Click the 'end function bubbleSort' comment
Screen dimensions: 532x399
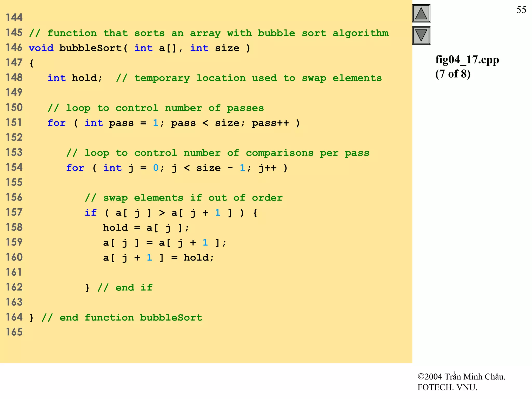pyautogui.click(x=122, y=318)
